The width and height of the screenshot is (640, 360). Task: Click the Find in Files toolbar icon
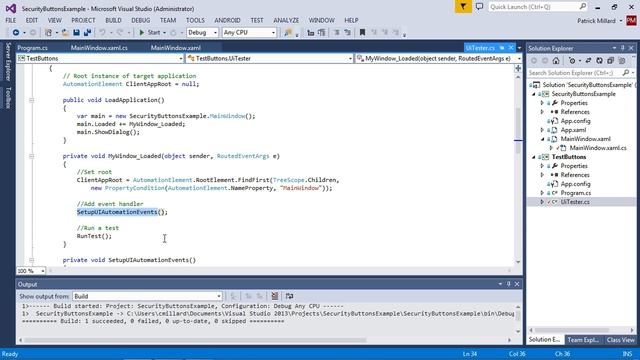click(288, 33)
